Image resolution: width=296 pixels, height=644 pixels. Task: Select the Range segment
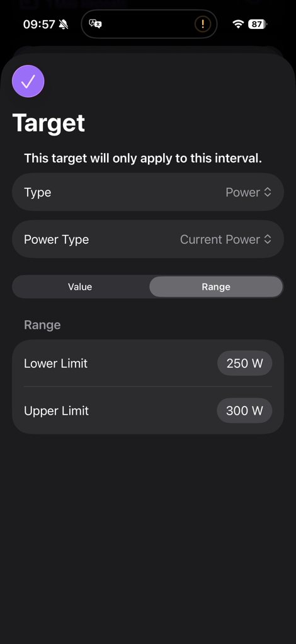click(x=216, y=287)
